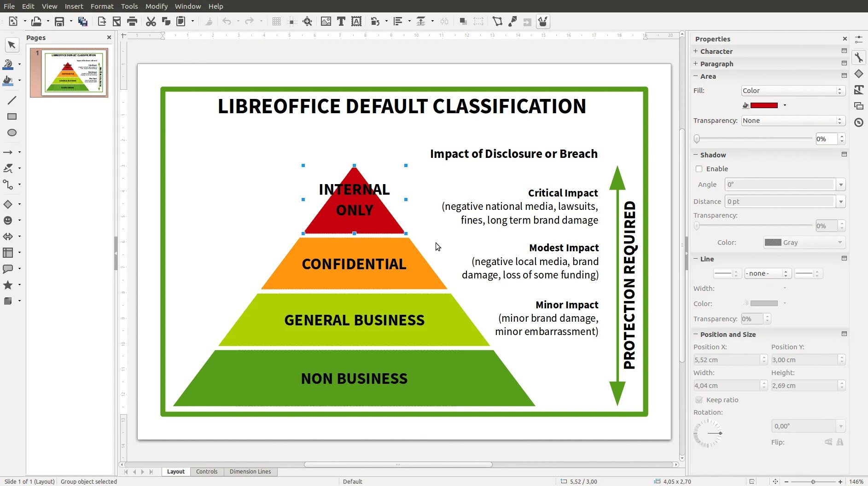Viewport: 868px width, 486px height.
Task: Close the Pages panel
Action: pos(109,38)
